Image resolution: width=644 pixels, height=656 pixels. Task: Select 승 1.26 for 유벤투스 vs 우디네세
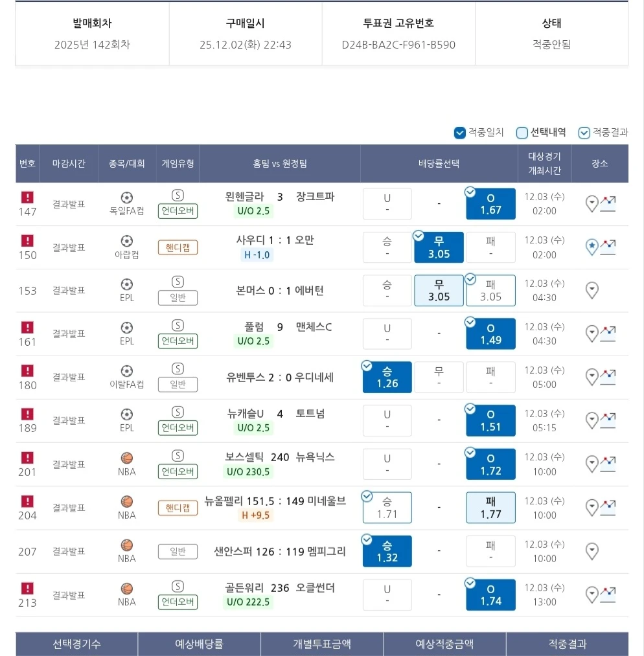pyautogui.click(x=387, y=378)
